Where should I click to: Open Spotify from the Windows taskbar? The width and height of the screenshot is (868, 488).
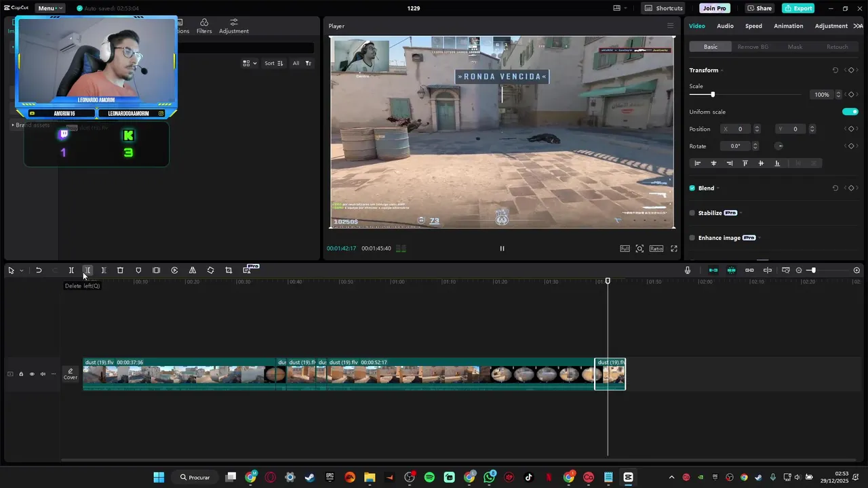[429, 478]
